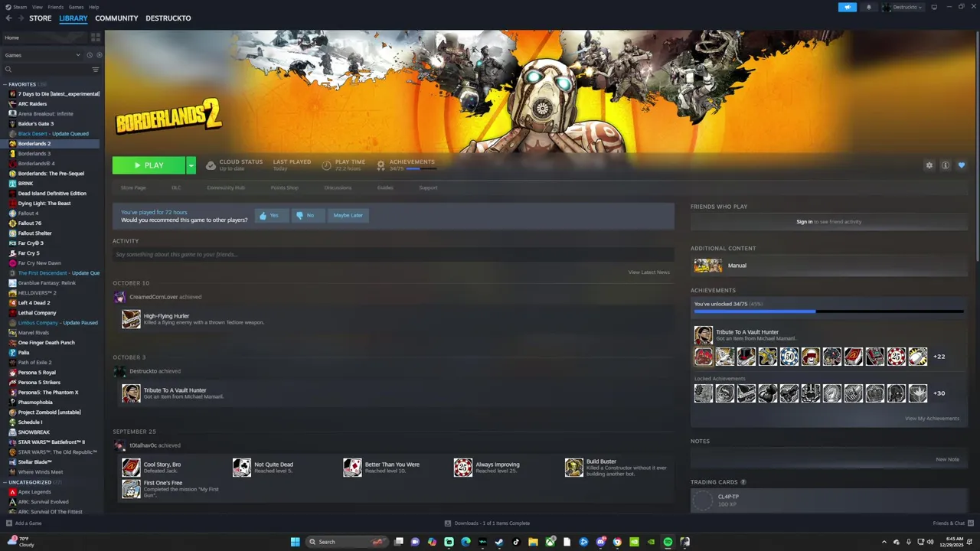
Task: Open the DLC link
Action: [x=176, y=187]
